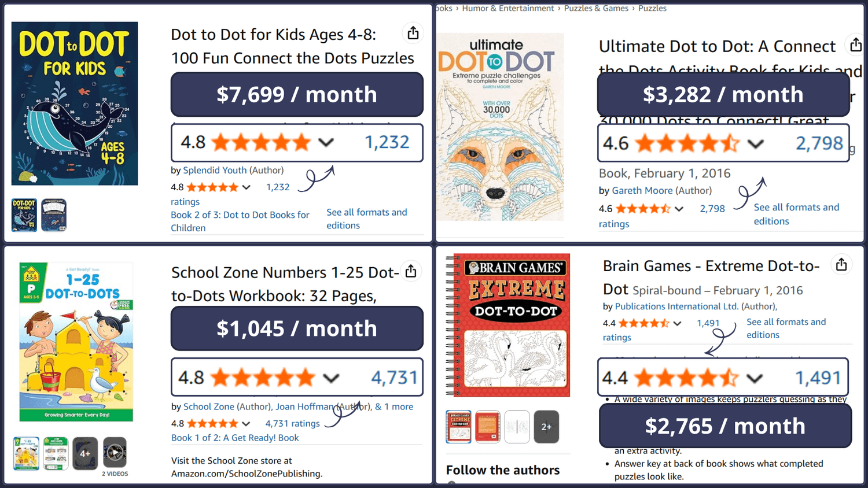Viewport: 868px width, 488px height.
Task: Click share icon on Brain Games listing
Action: pos(841,264)
